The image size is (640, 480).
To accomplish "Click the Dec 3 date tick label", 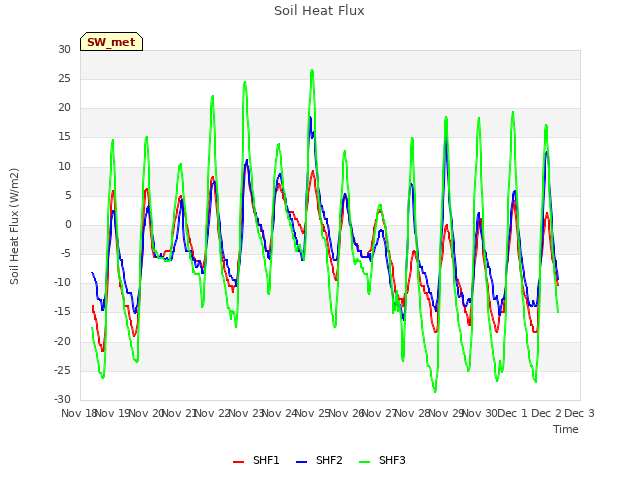I will click(x=579, y=413).
